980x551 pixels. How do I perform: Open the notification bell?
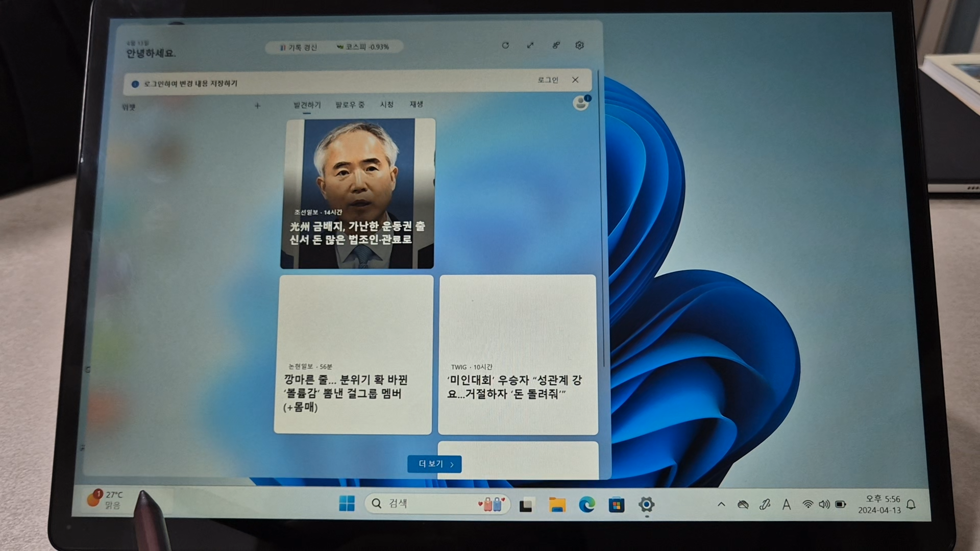click(911, 505)
